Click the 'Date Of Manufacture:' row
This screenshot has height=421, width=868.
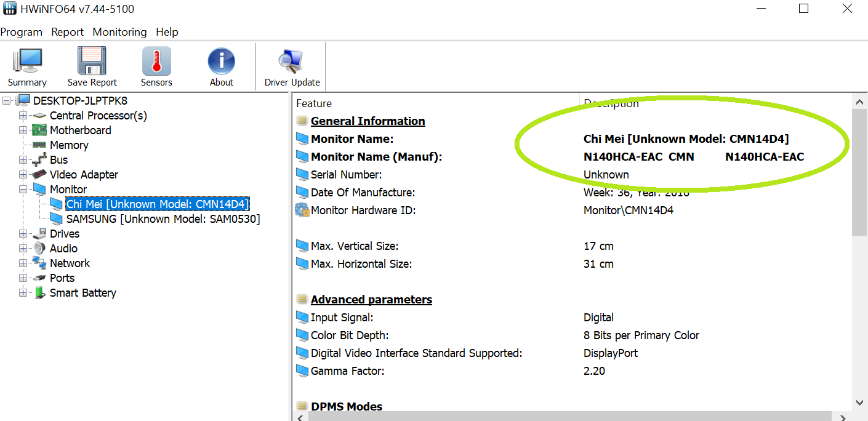click(x=363, y=192)
